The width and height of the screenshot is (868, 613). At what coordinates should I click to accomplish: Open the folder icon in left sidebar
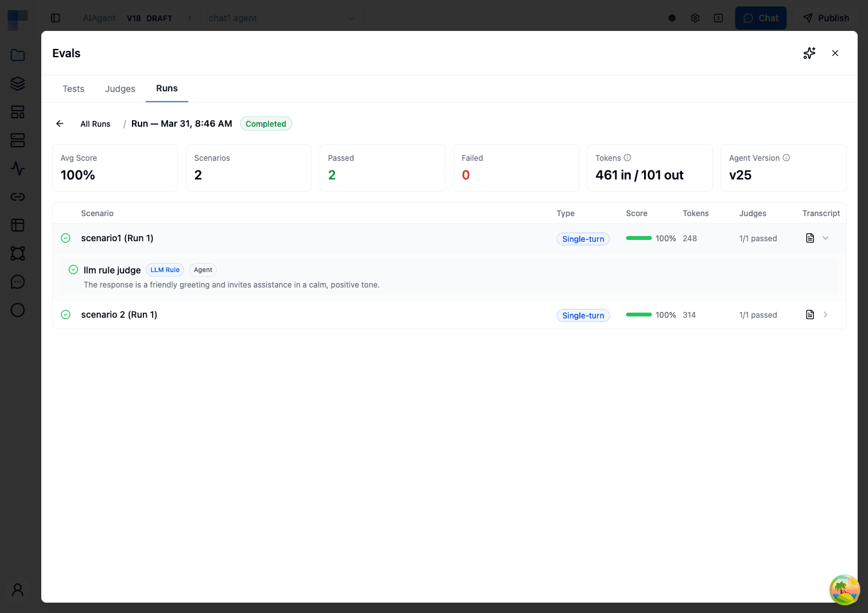[x=18, y=55]
